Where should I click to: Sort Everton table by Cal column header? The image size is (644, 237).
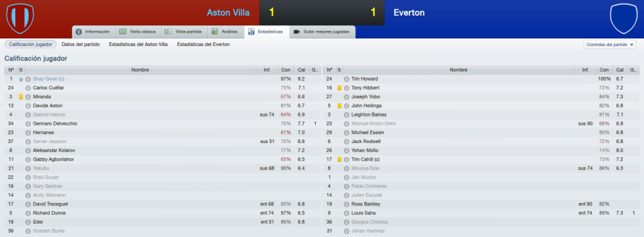tap(620, 70)
